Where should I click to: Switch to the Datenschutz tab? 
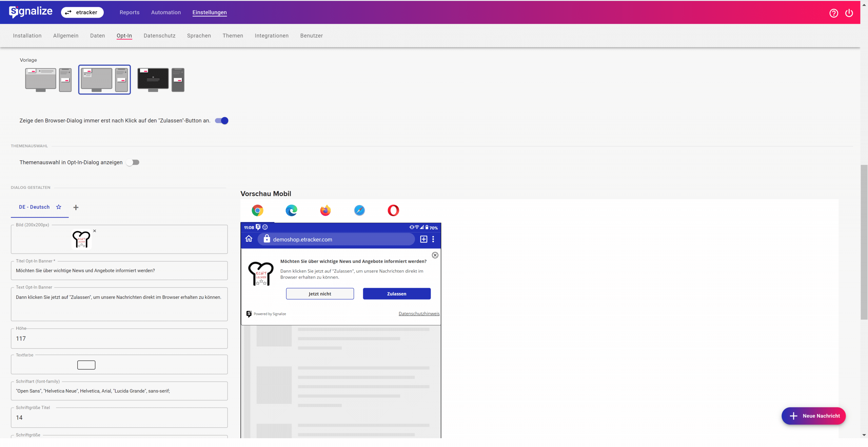pos(160,36)
